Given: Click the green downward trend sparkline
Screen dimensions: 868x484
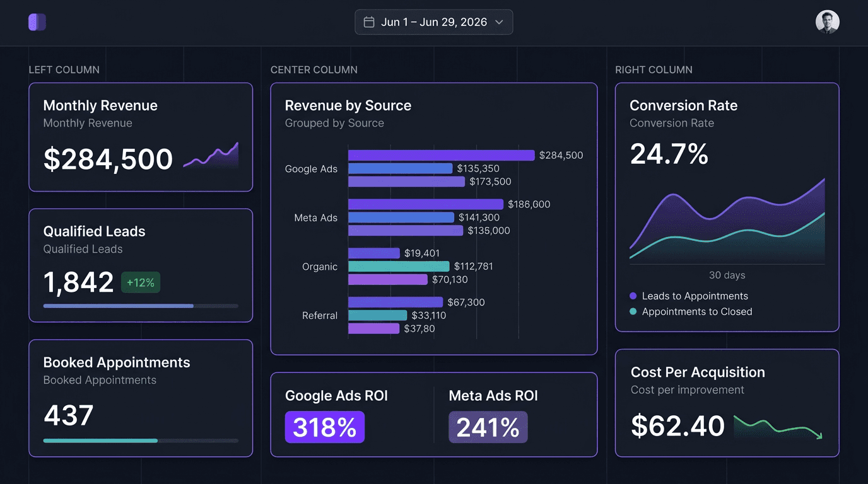Looking at the screenshot, I should point(778,427).
